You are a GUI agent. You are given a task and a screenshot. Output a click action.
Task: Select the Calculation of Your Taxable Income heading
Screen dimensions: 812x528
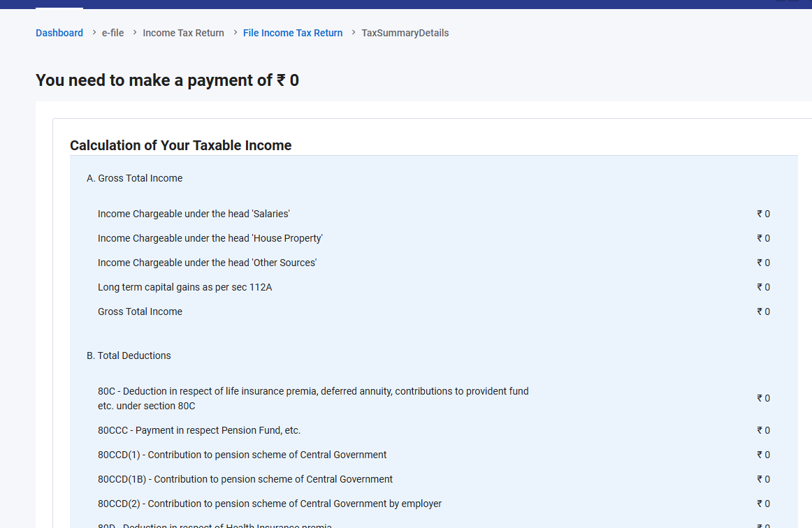(180, 145)
